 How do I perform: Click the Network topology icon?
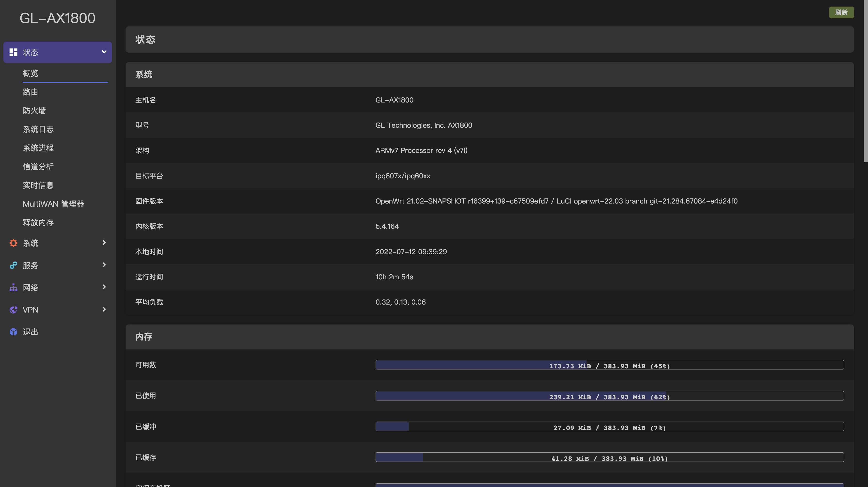point(14,287)
